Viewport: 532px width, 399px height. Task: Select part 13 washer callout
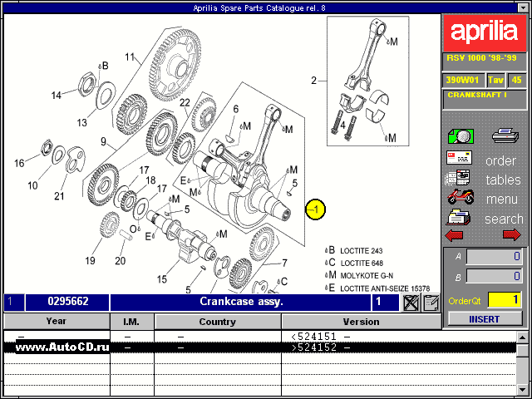[81, 122]
